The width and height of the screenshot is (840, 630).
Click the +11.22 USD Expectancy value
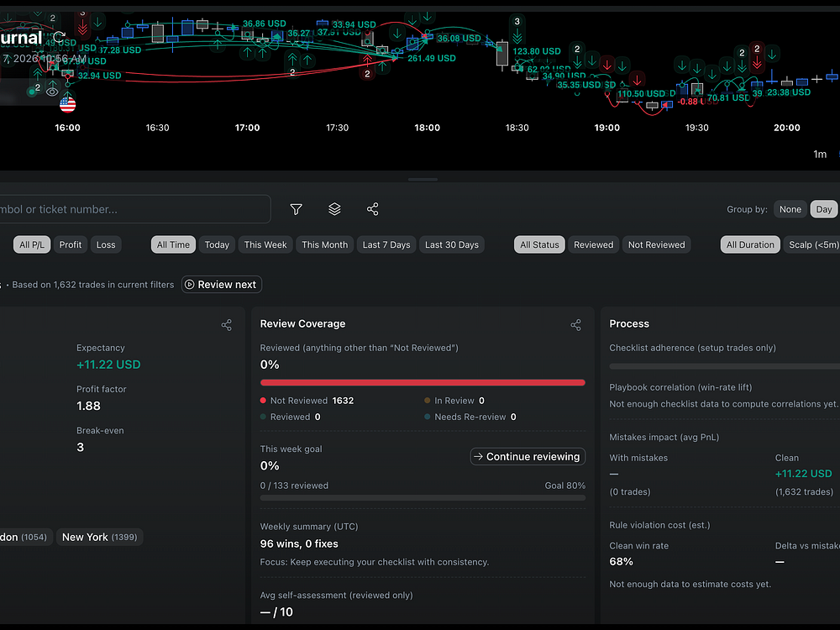(108, 365)
